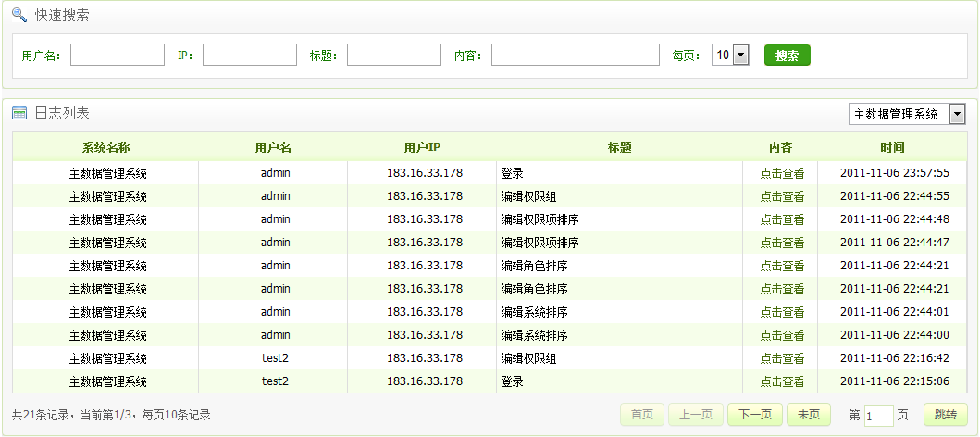
Task: Click the 主数据管理系统 cell in the 23:57:55 row
Action: coord(107,173)
